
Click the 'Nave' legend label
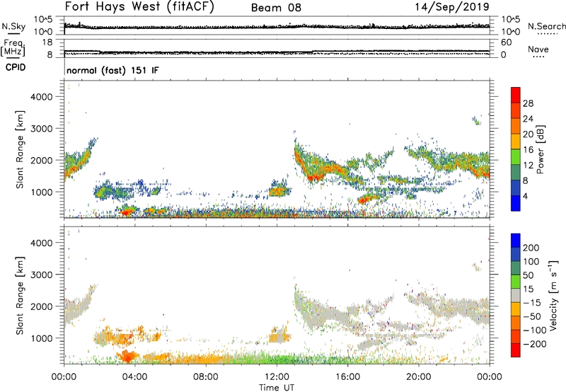(538, 49)
